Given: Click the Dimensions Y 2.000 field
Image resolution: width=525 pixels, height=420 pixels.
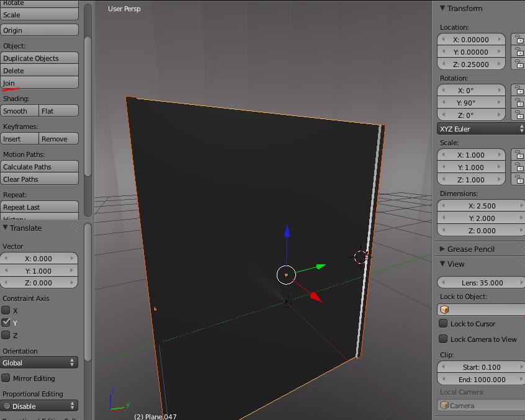Looking at the screenshot, I should (481, 218).
